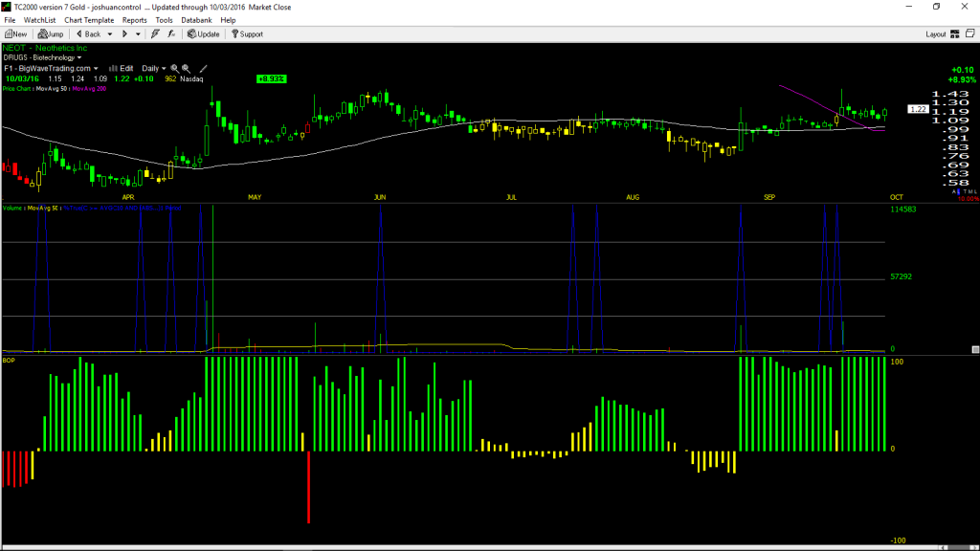The width and height of the screenshot is (980, 551).
Task: Change the Daily timeframe dropdown
Action: coord(154,68)
